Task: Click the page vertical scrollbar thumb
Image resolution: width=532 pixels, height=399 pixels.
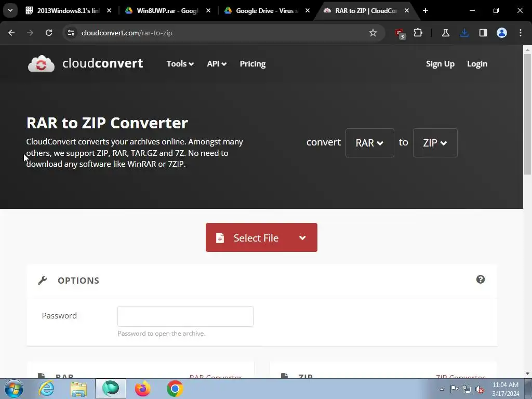Action: (x=528, y=114)
